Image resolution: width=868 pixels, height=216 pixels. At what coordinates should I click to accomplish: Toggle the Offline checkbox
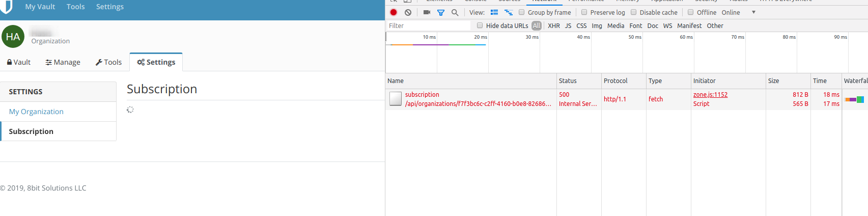coord(691,12)
